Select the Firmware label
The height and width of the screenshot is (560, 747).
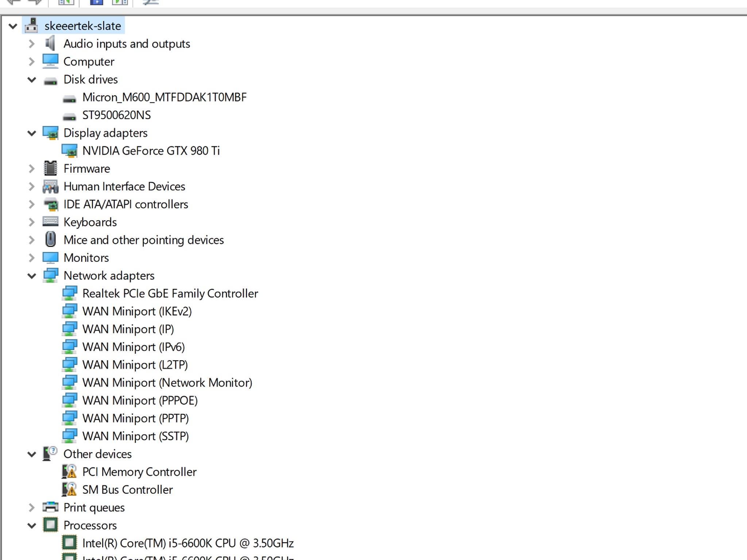click(x=87, y=169)
